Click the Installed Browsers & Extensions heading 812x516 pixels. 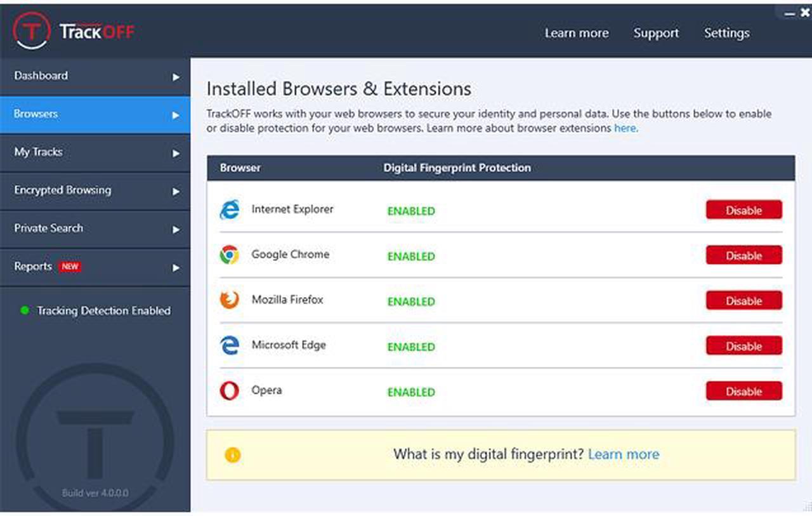click(339, 89)
